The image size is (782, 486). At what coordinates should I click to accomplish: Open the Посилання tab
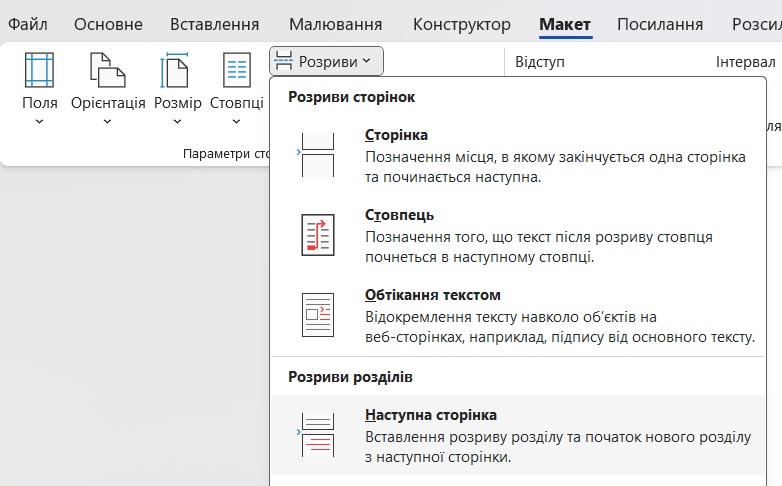tap(660, 24)
